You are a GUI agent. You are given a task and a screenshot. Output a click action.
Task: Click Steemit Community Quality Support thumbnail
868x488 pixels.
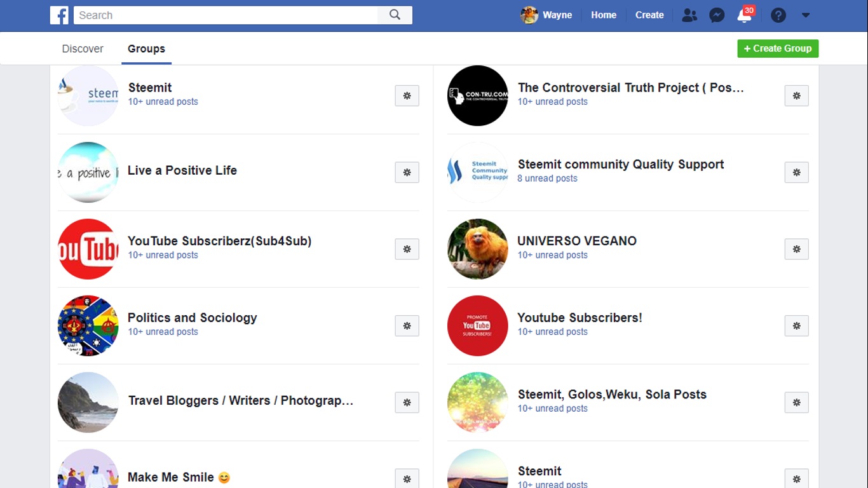(x=478, y=172)
